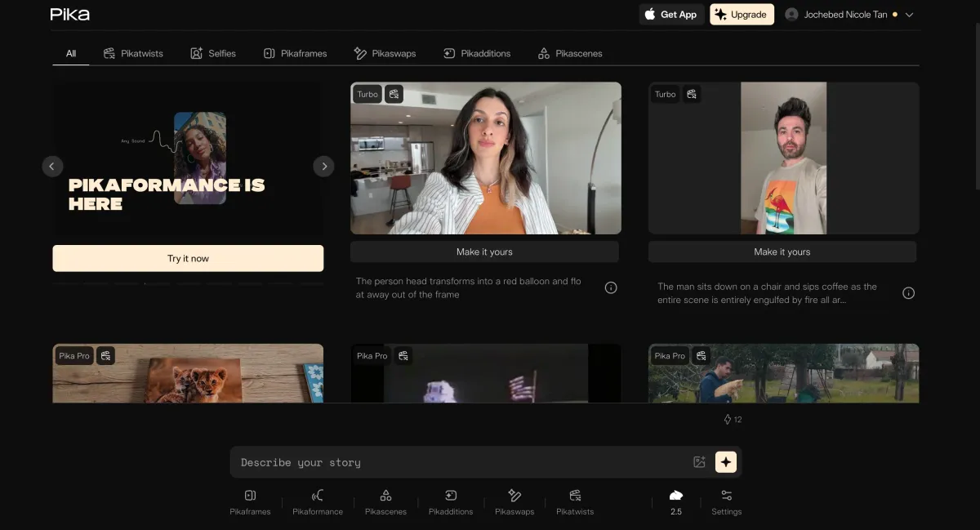Screen dimensions: 980x530
Task: Go to previous banner slide arrow
Action: click(51, 167)
